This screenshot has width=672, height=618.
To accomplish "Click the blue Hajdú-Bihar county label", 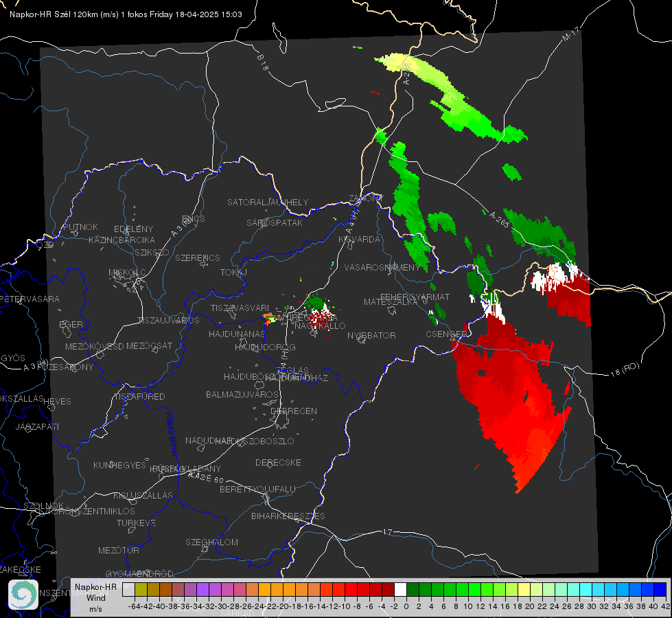I will [172, 434].
